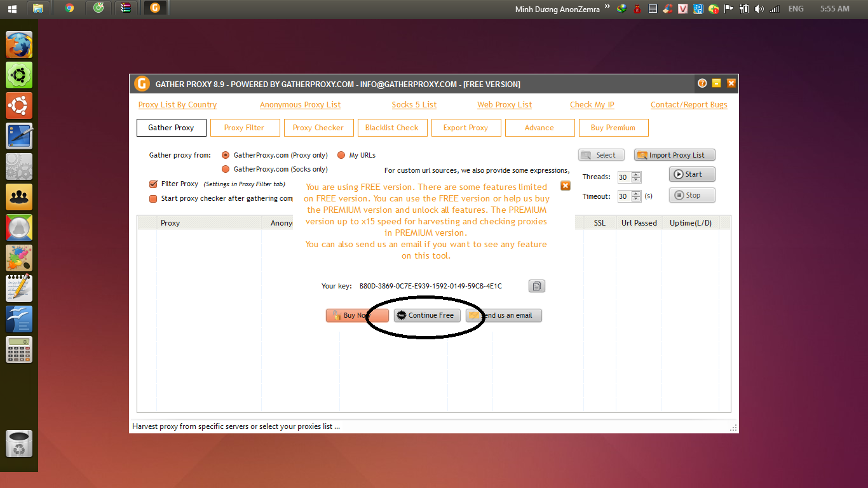Copy the key with the clipboard icon

coord(537,286)
